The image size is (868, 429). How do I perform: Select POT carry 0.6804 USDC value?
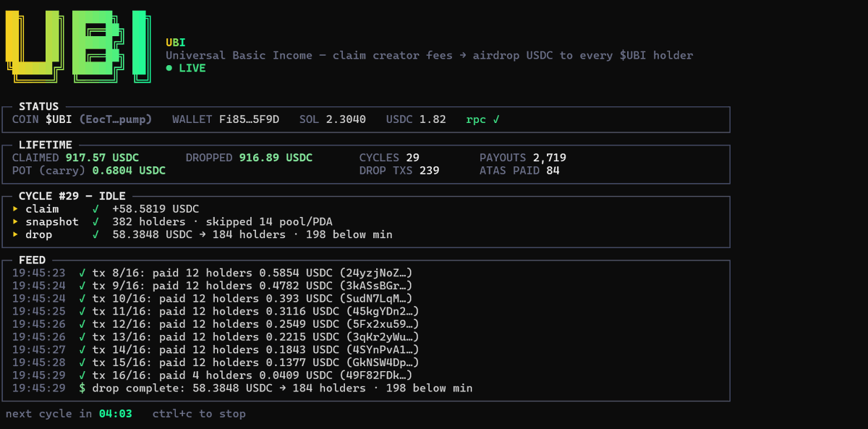click(129, 171)
